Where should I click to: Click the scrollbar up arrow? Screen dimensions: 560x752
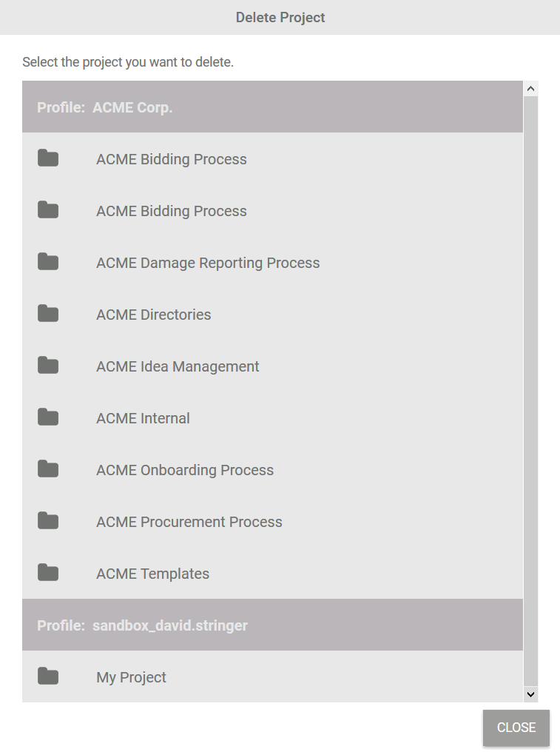click(x=530, y=88)
